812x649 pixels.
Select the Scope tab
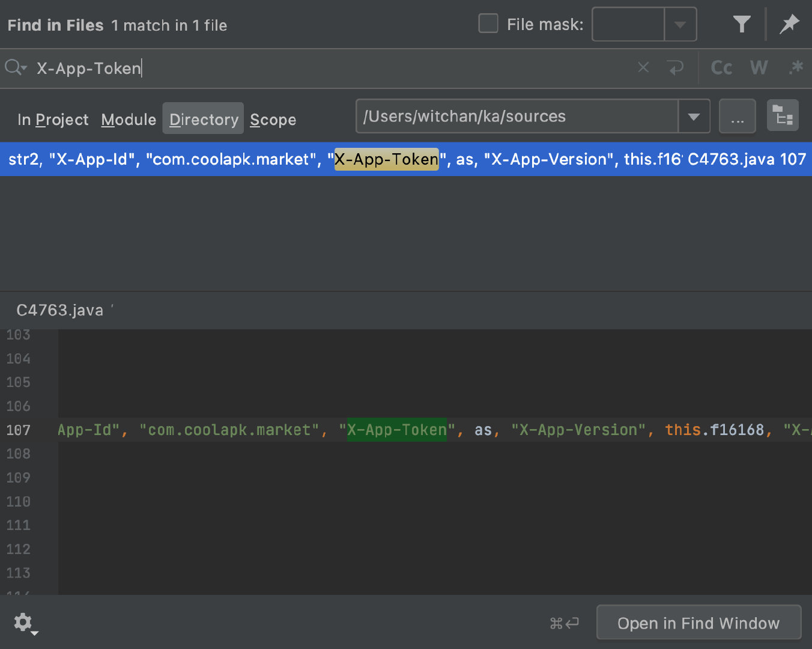click(273, 120)
